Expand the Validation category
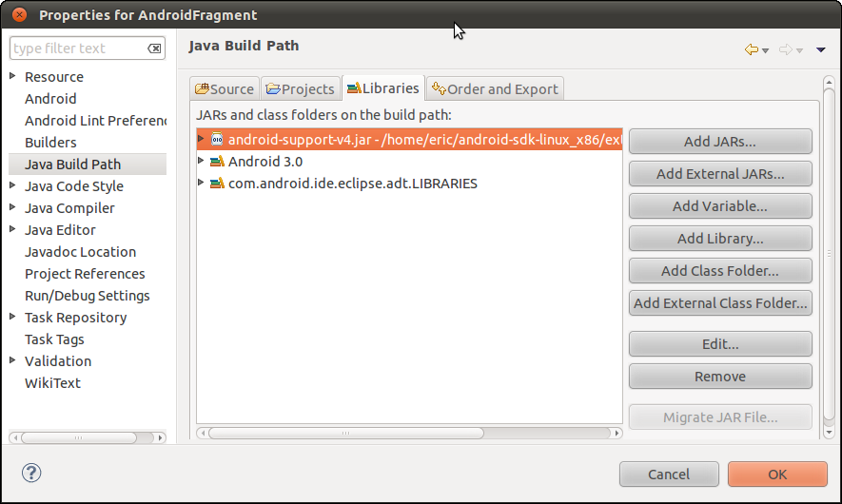Viewport: 842px width, 504px height. click(x=12, y=360)
